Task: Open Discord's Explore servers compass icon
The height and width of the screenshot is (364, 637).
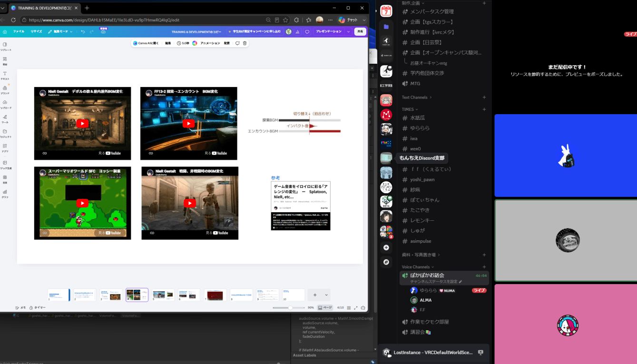Action: pyautogui.click(x=386, y=262)
